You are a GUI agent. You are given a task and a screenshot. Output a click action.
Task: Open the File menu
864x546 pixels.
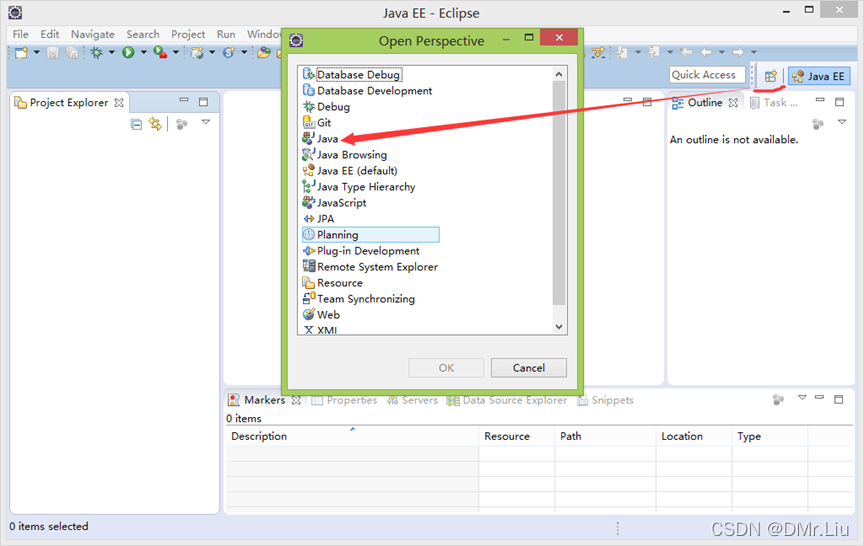pos(20,34)
